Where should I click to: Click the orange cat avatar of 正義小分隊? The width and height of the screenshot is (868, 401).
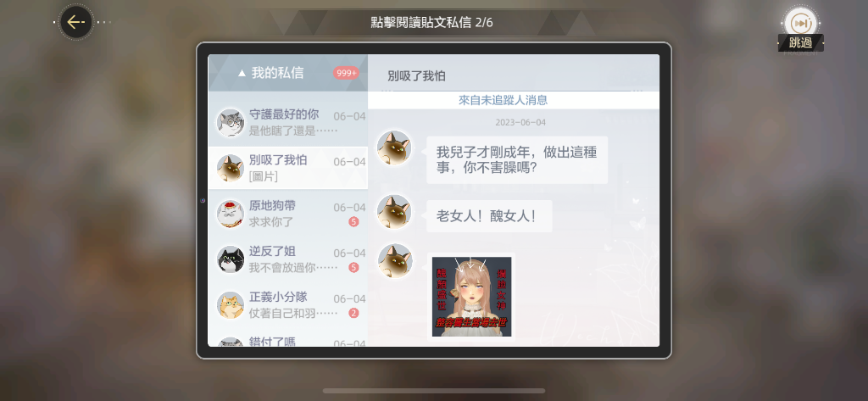pos(231,305)
